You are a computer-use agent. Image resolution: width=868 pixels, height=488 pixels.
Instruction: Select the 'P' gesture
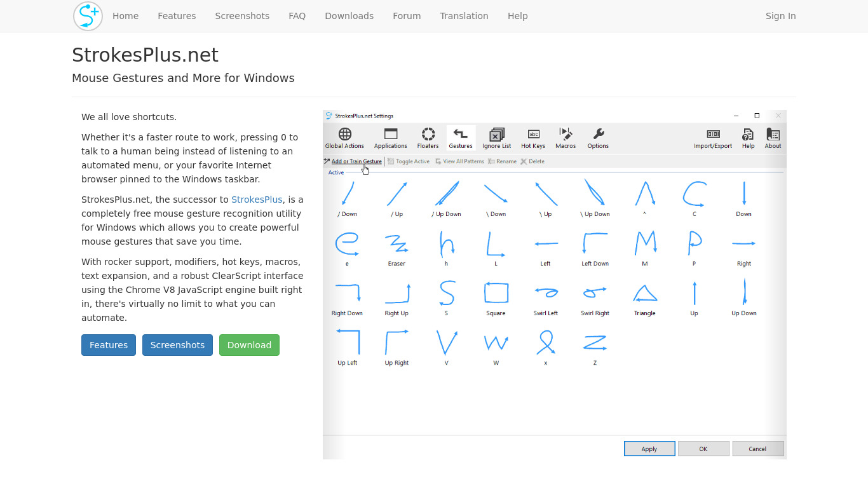click(x=694, y=248)
